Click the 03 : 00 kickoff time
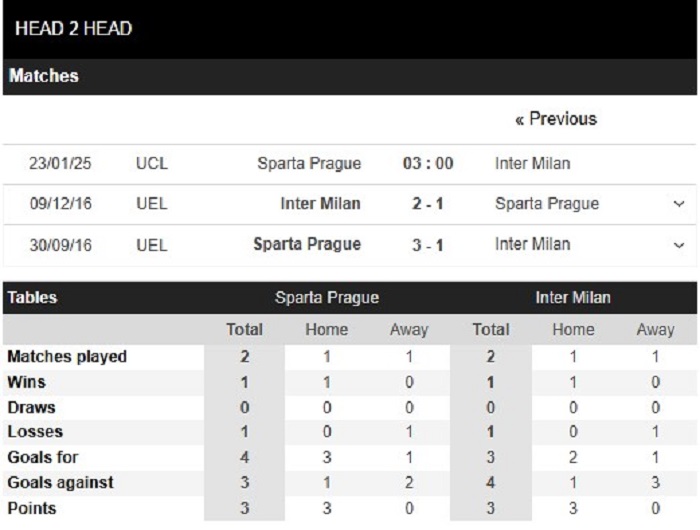700x530 pixels. point(428,163)
